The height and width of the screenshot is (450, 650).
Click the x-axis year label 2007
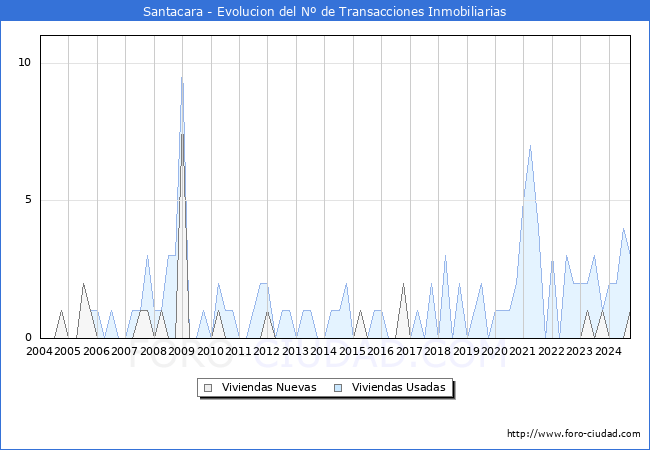[x=124, y=351]
